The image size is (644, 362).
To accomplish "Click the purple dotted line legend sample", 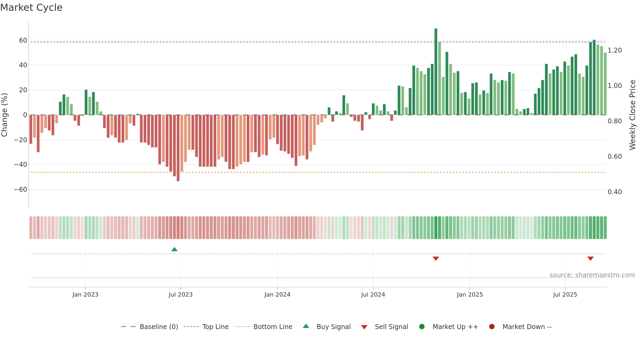I will 191,327.
